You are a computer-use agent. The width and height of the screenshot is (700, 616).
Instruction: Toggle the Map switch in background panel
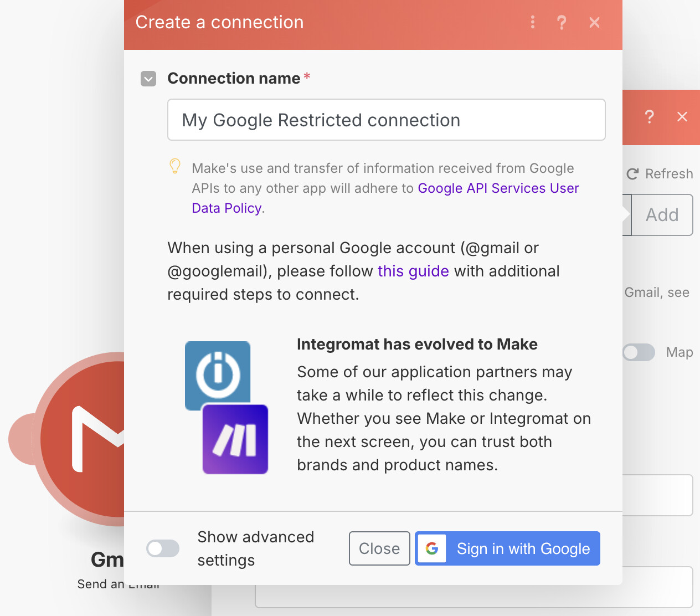click(639, 352)
